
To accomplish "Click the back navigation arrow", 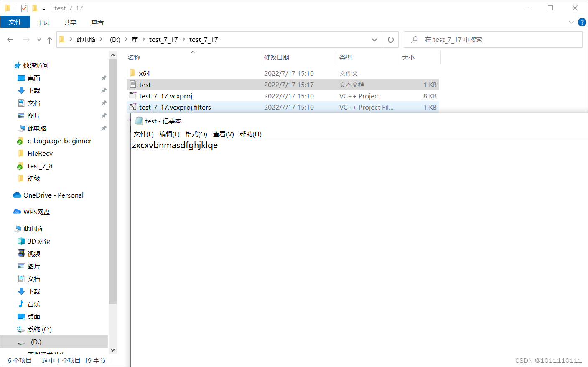I will 10,39.
